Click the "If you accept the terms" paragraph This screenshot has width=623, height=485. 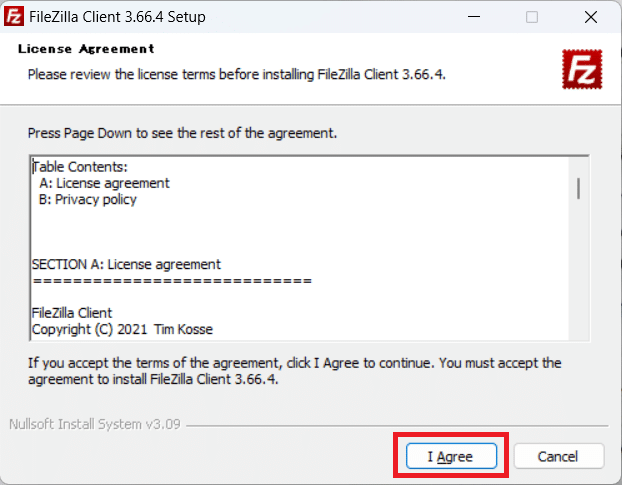pyautogui.click(x=294, y=370)
